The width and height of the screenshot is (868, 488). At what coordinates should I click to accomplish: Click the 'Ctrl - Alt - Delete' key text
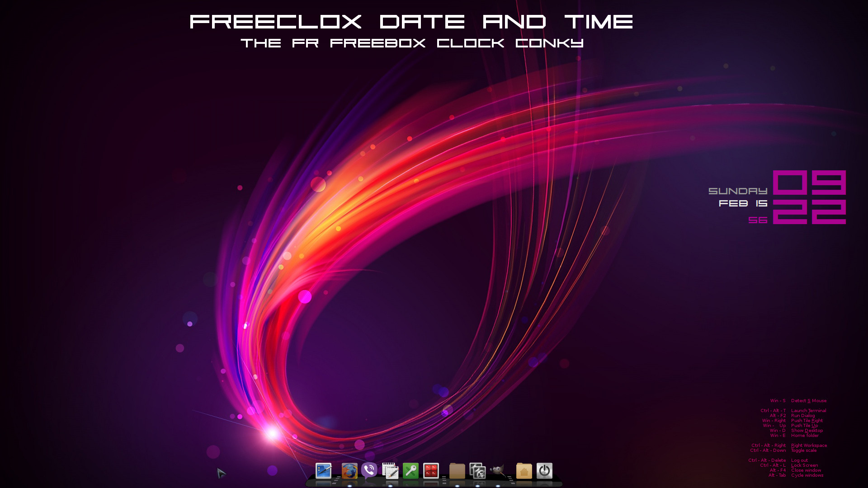point(767,460)
